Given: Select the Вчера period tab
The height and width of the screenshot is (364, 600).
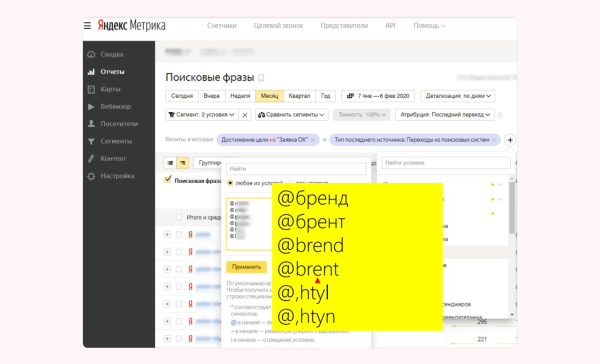Looking at the screenshot, I should coord(212,96).
